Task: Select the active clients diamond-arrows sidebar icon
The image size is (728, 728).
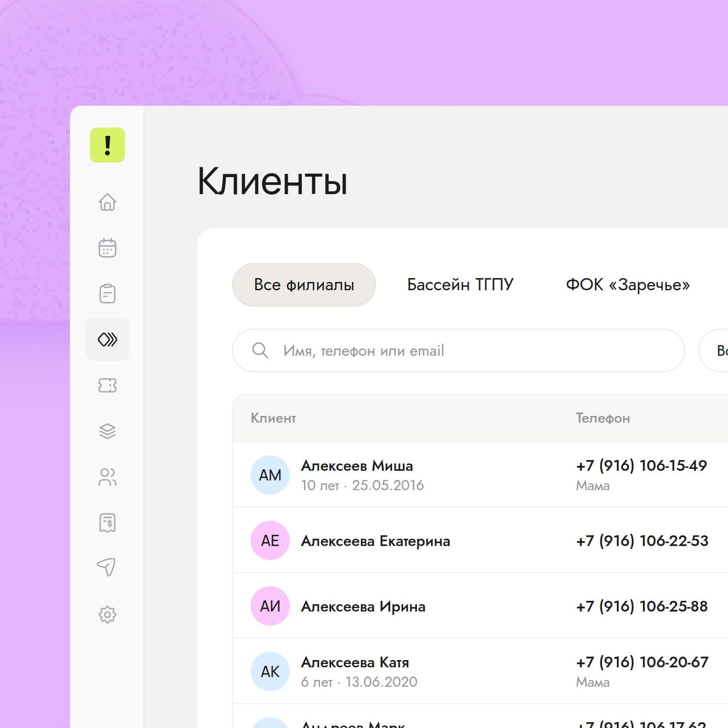Action: pyautogui.click(x=107, y=339)
